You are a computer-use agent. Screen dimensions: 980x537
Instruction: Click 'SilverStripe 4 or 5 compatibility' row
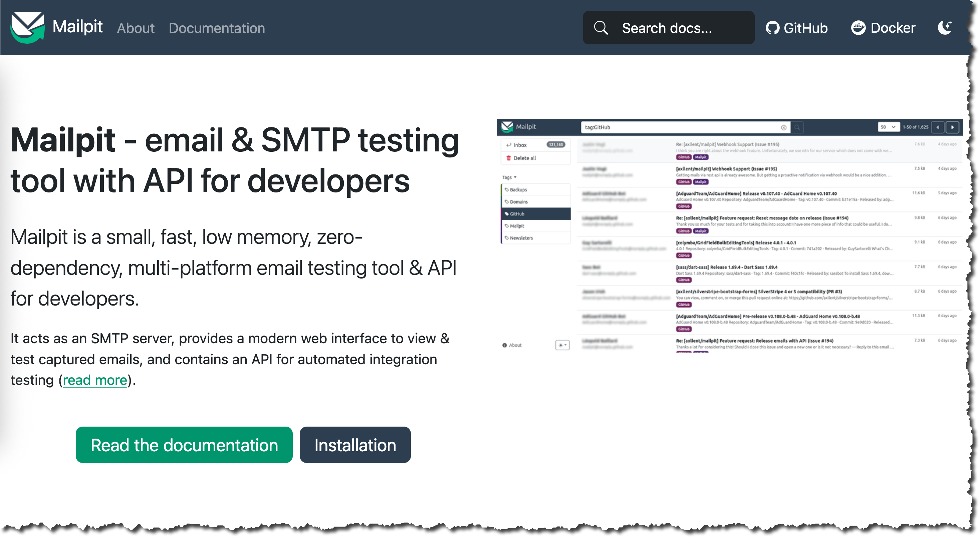(x=770, y=298)
